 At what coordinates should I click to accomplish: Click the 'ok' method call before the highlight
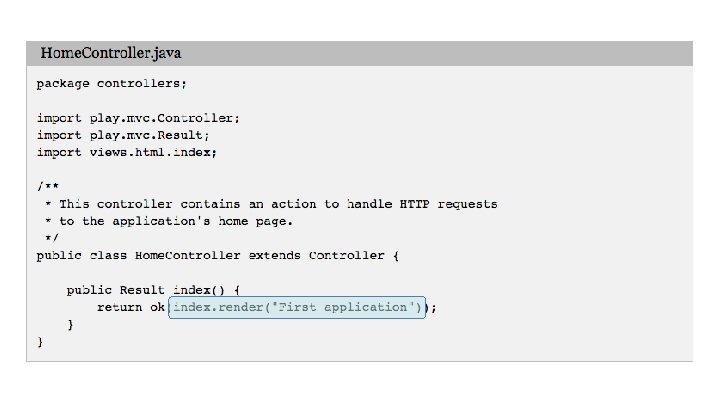pyautogui.click(x=158, y=307)
